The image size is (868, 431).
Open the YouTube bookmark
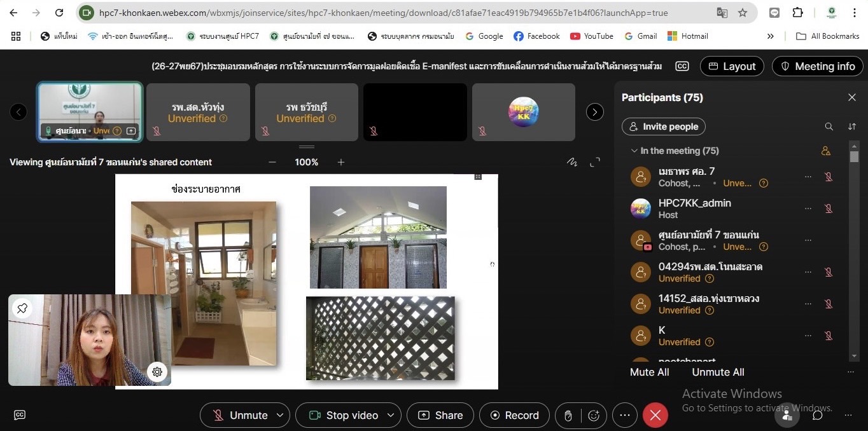click(592, 36)
